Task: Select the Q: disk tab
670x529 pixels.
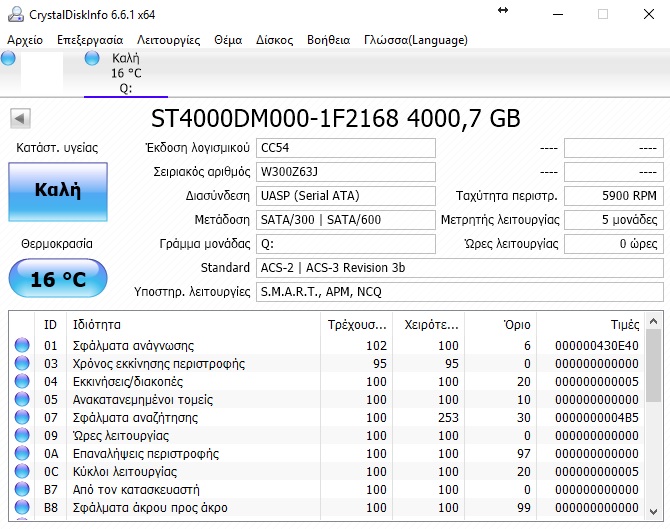Action: point(126,73)
